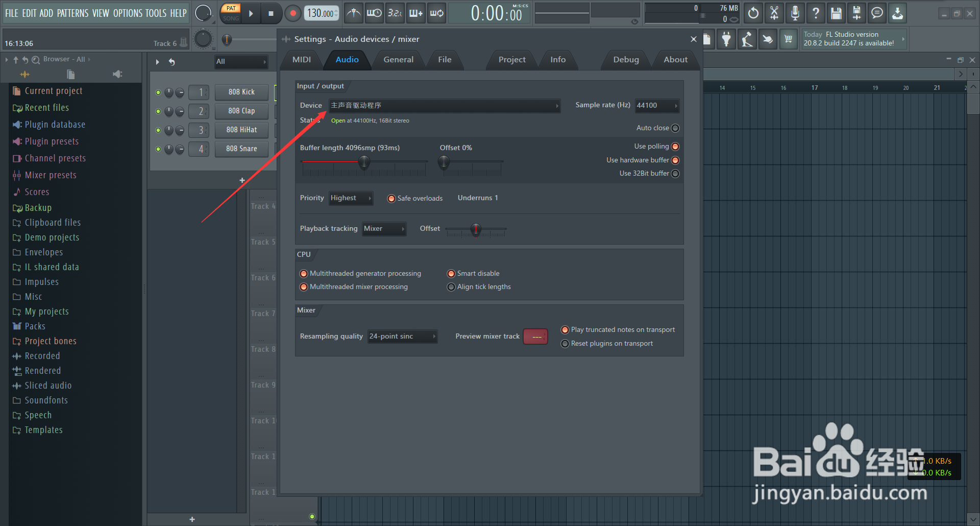This screenshot has height=526, width=980.
Task: Toggle the overdub recording icon
Action: click(416, 13)
